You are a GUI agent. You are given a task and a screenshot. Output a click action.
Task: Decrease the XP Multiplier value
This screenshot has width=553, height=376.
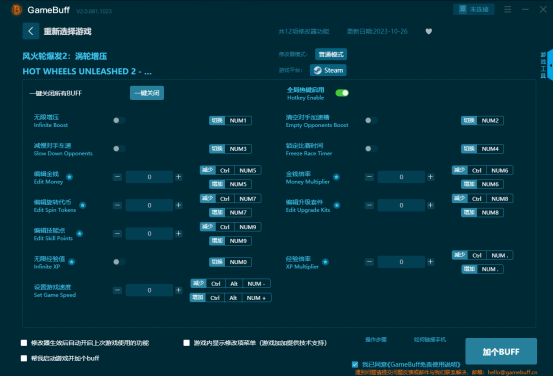369,262
